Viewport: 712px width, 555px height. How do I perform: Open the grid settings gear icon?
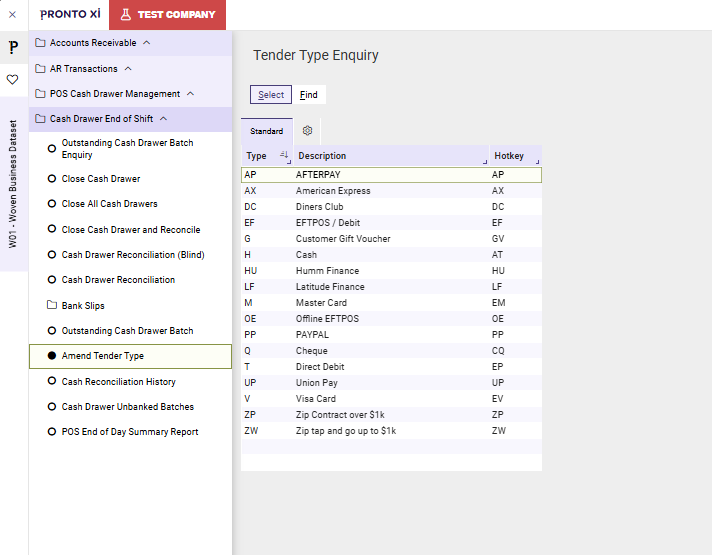click(x=307, y=131)
